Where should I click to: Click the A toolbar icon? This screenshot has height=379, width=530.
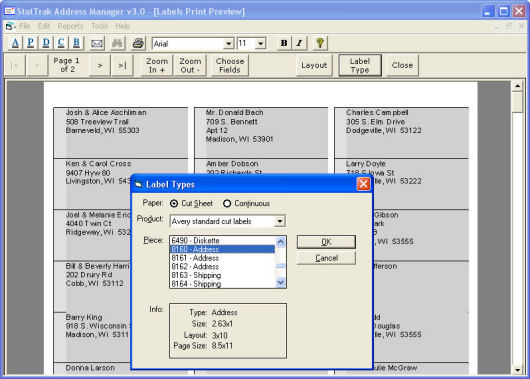click(x=15, y=43)
